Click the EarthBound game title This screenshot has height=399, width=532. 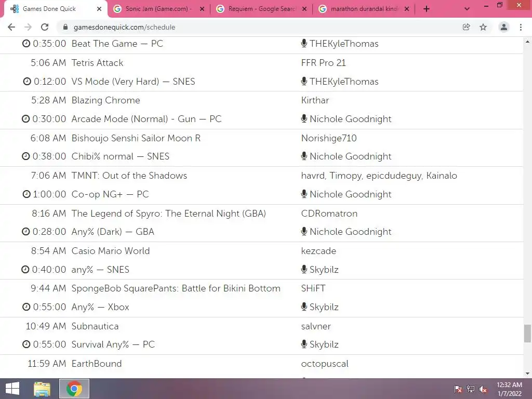(x=97, y=363)
